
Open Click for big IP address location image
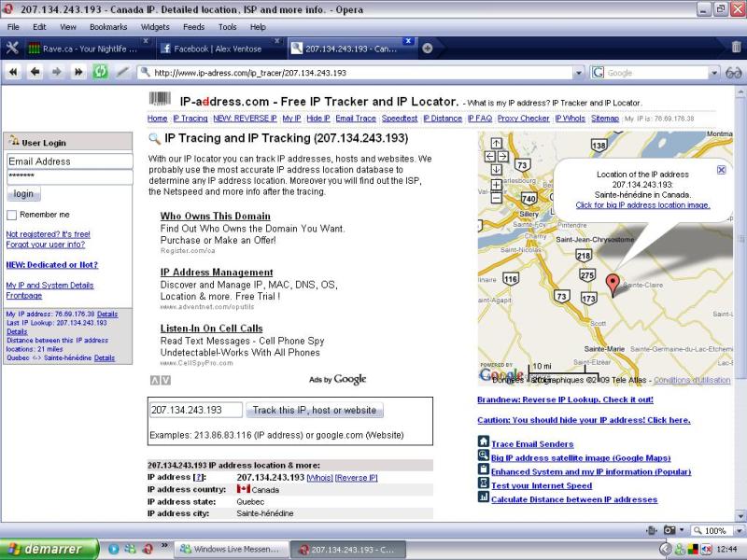click(642, 205)
